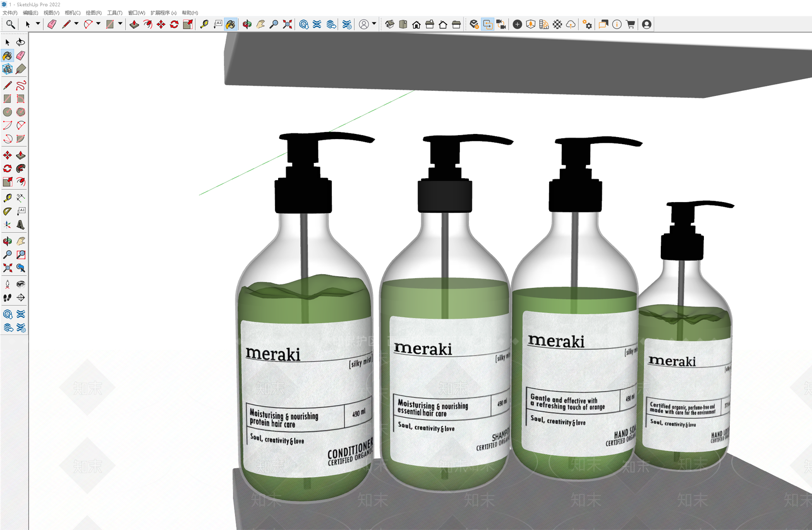Switch to the Left view
812x530 pixels.
(x=456, y=24)
